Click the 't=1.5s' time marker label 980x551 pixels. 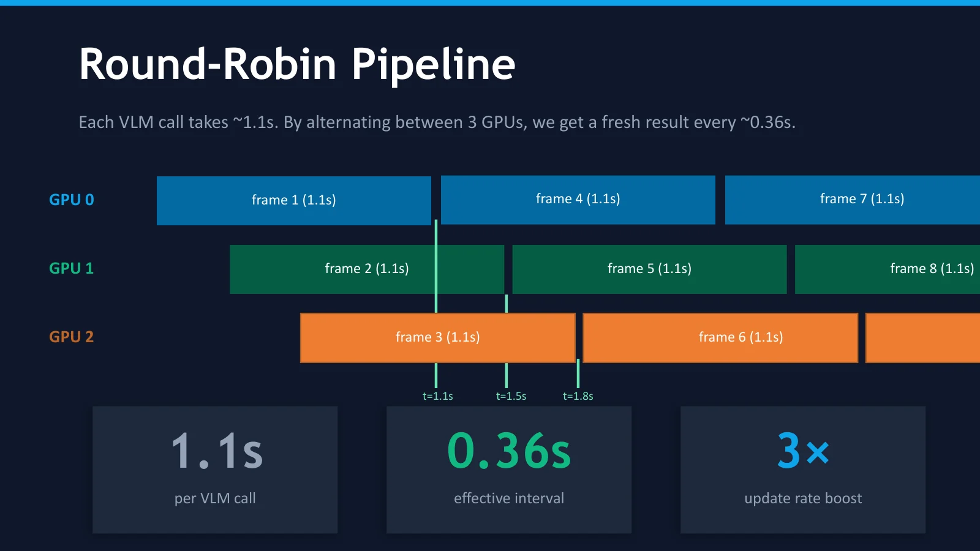coord(511,396)
